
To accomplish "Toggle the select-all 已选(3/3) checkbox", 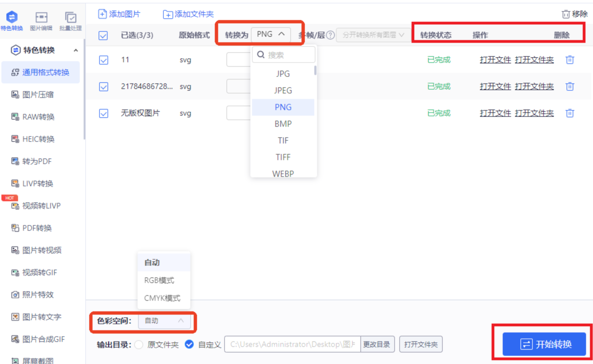I will (x=103, y=35).
